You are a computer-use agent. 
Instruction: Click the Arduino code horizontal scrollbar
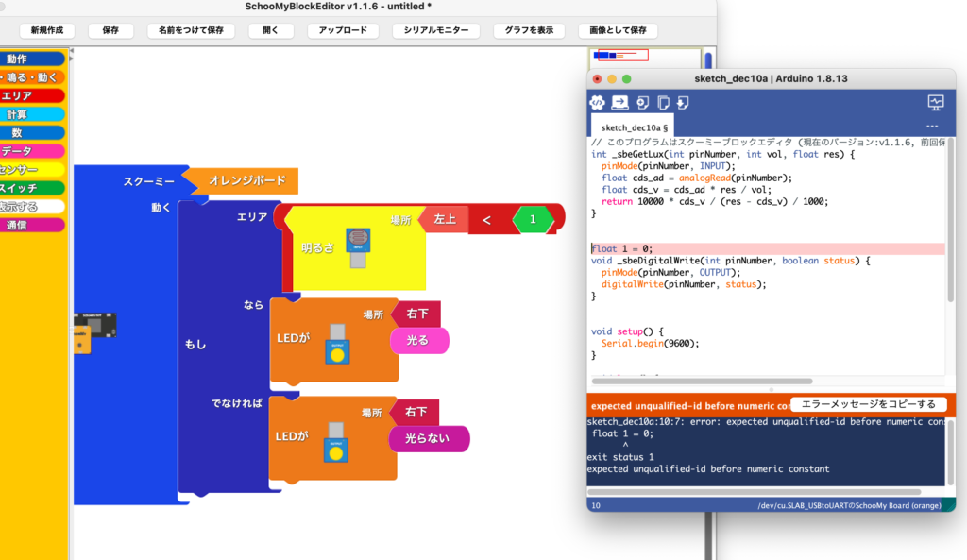pyautogui.click(x=702, y=382)
